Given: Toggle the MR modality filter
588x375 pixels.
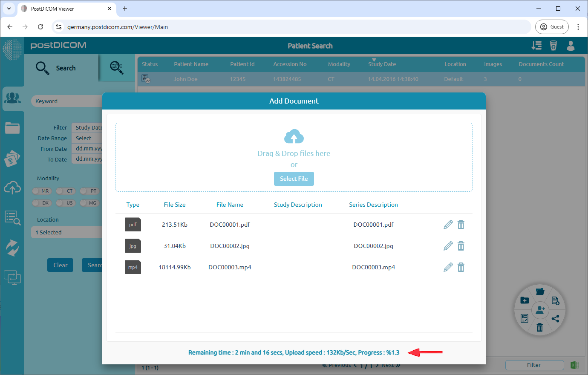Looking at the screenshot, I should (41, 191).
